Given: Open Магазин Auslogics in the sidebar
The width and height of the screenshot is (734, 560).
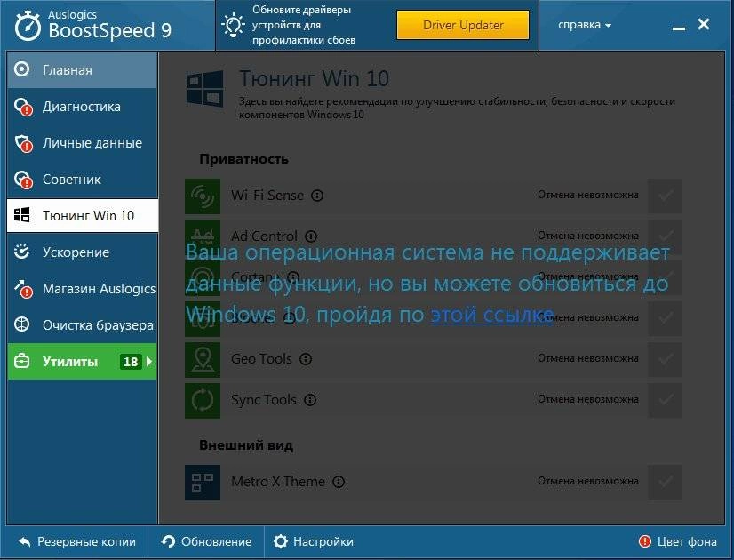Looking at the screenshot, I should pyautogui.click(x=83, y=289).
